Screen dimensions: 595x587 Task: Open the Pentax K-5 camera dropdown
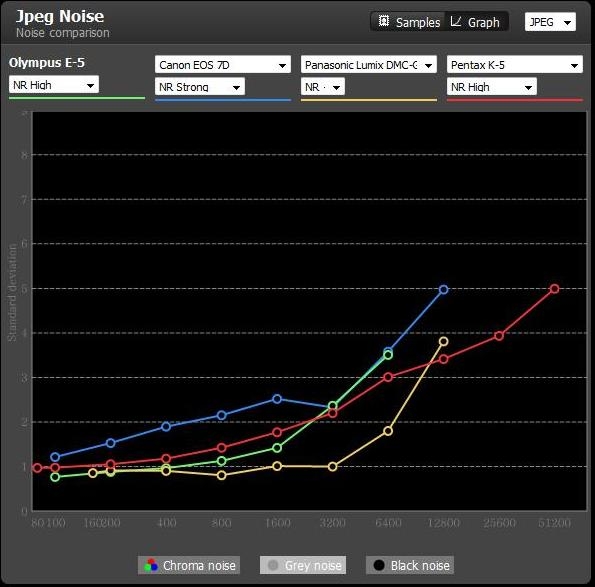(x=515, y=65)
